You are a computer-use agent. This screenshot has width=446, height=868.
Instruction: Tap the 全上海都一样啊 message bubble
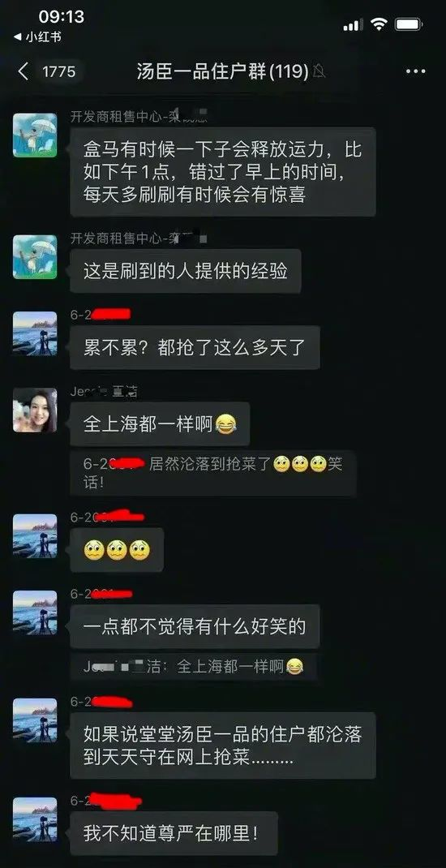tap(160, 423)
